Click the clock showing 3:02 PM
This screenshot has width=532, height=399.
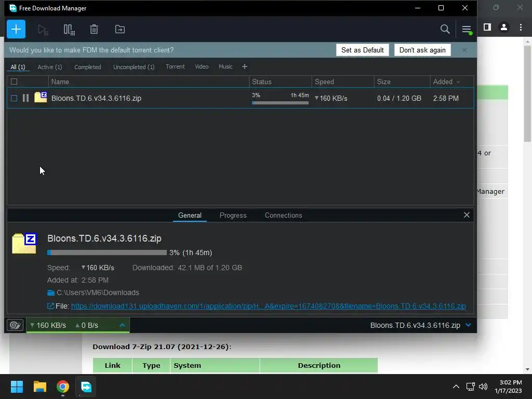pos(510,382)
